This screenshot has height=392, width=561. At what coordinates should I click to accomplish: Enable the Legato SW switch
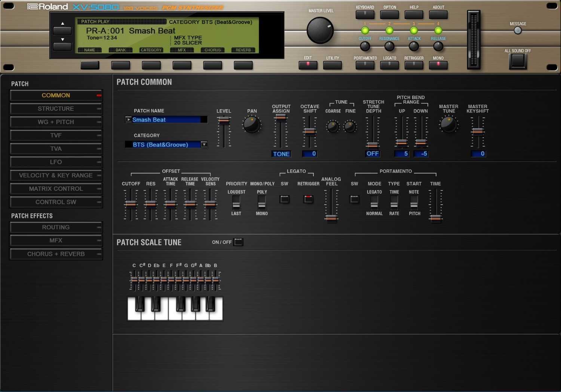click(x=285, y=199)
